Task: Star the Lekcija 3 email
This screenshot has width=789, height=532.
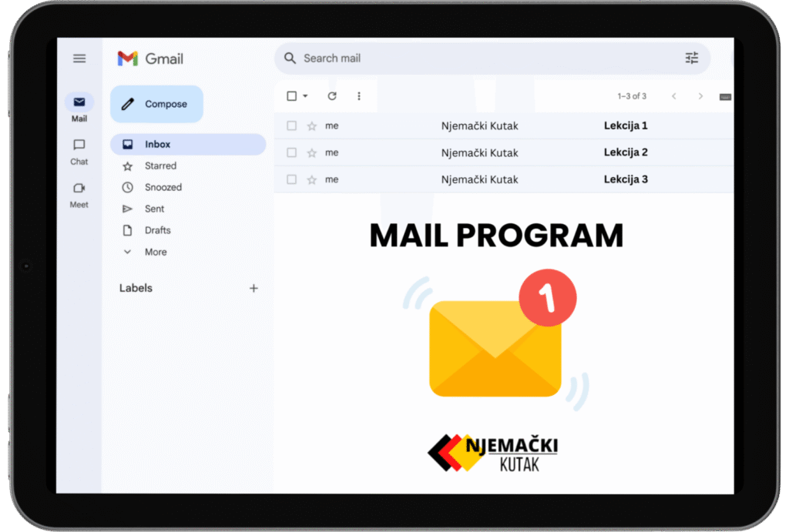Action: coord(312,179)
